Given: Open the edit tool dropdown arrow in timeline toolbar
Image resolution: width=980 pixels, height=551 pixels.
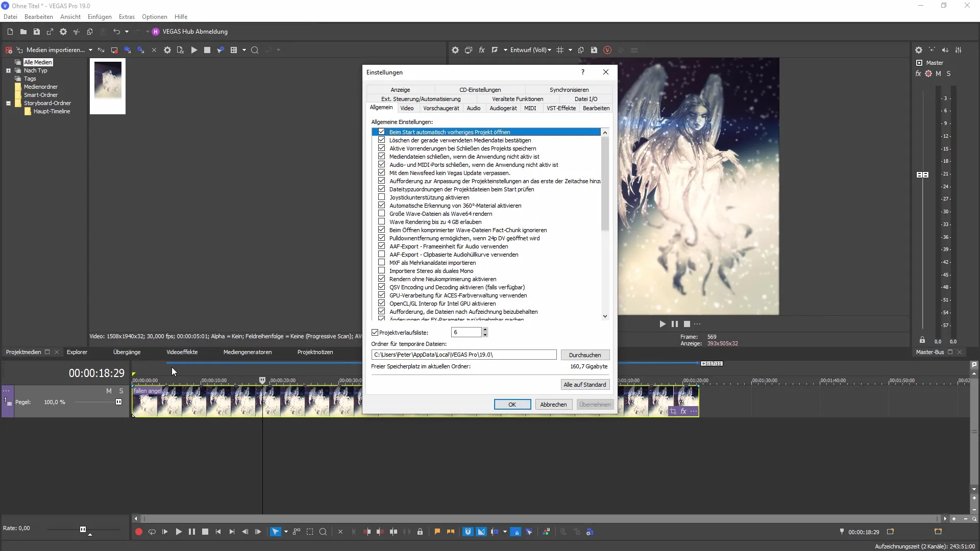Looking at the screenshot, I should point(286,532).
